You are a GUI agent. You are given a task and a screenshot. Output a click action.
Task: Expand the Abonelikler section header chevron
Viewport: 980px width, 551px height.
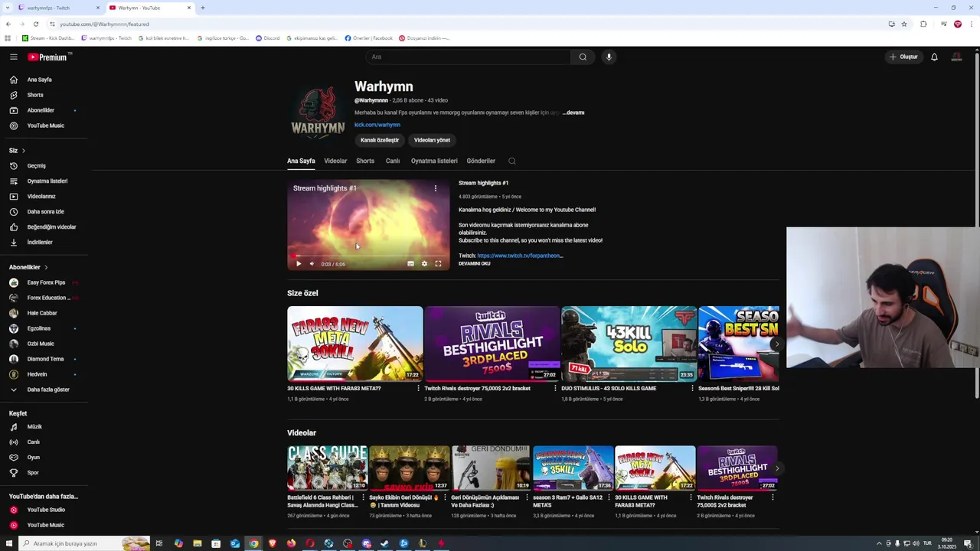click(x=46, y=267)
